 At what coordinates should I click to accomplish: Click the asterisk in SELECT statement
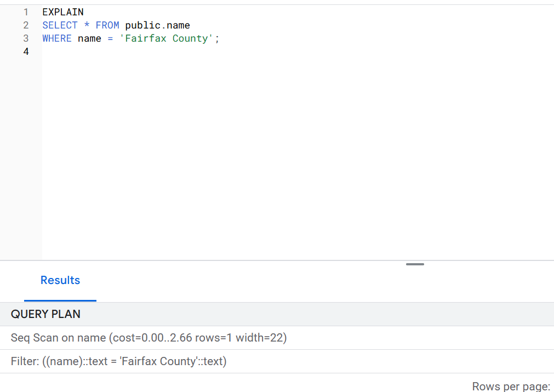click(x=87, y=25)
